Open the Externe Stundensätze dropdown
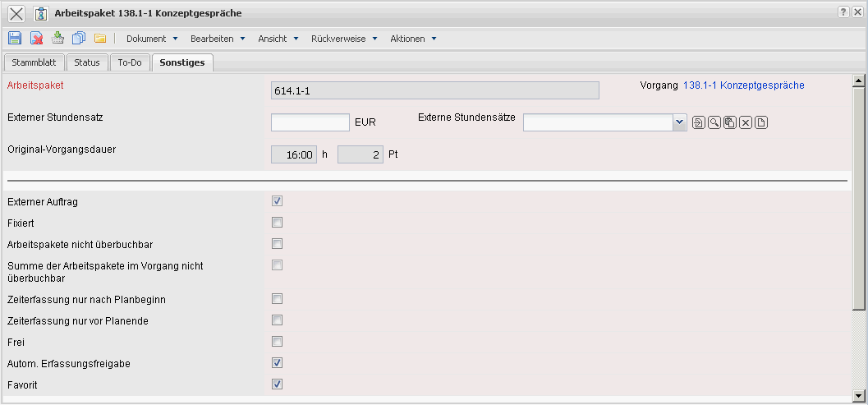This screenshot has height=405, width=868. click(x=679, y=122)
